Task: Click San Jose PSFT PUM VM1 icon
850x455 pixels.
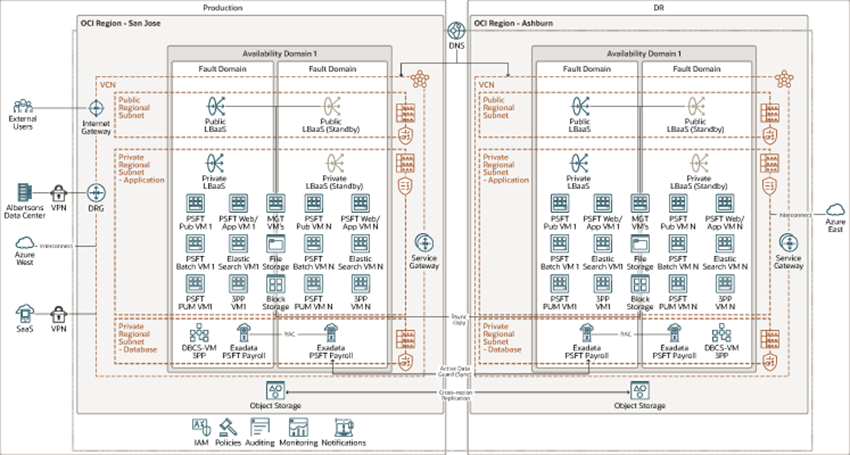Action: (x=196, y=284)
